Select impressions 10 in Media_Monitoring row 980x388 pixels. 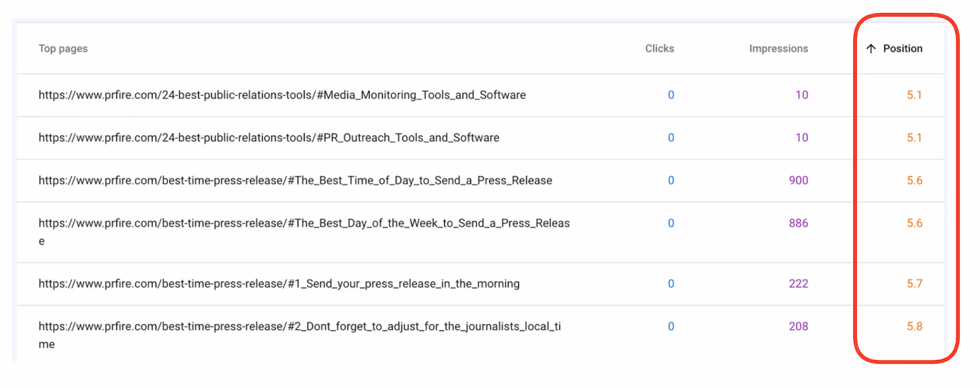point(802,95)
